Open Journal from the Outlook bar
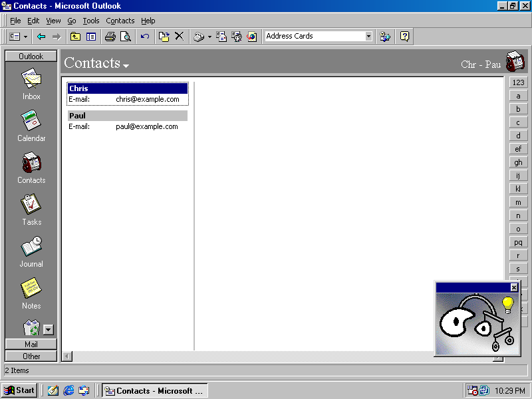 (x=31, y=252)
